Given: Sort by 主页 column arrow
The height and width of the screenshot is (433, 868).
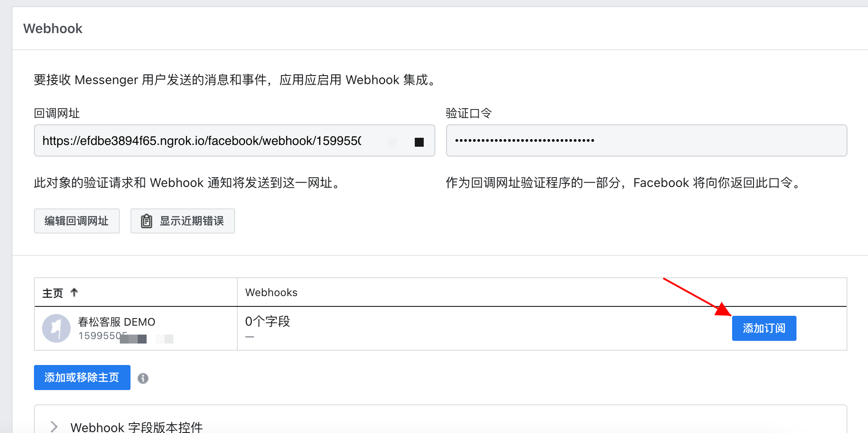Looking at the screenshot, I should (75, 293).
